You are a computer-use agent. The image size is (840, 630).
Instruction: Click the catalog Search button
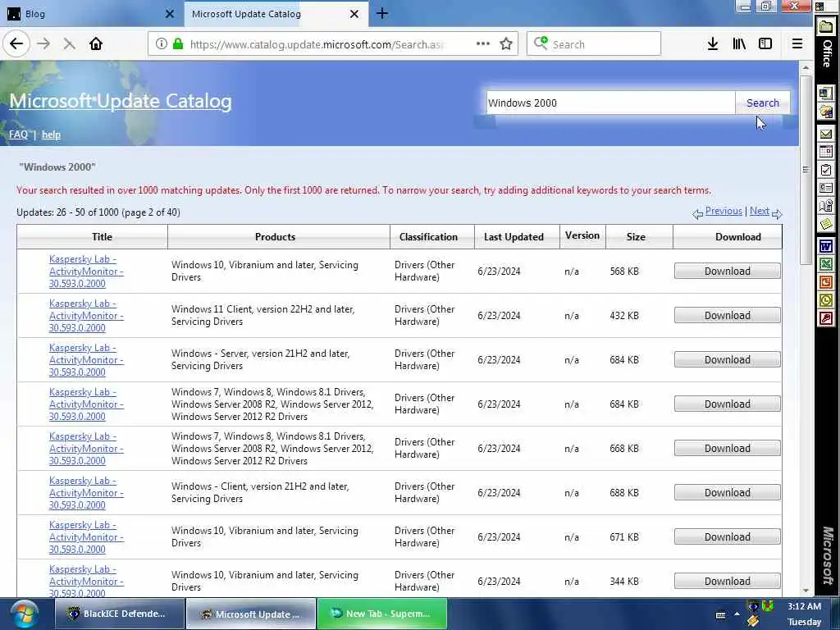[x=762, y=103]
